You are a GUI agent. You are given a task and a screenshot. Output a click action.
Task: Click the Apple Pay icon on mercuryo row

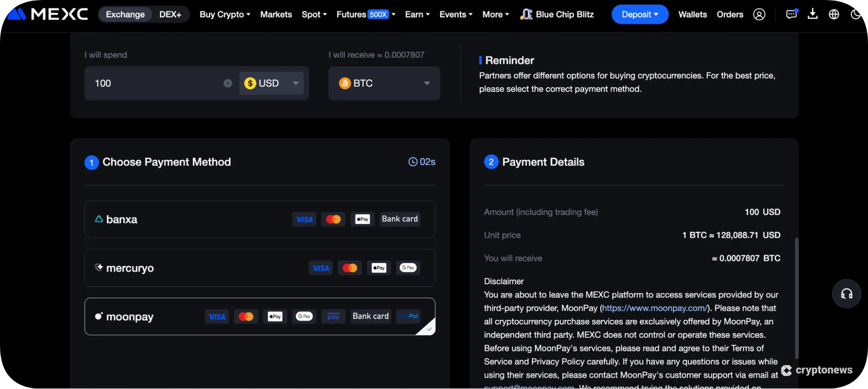[379, 268]
